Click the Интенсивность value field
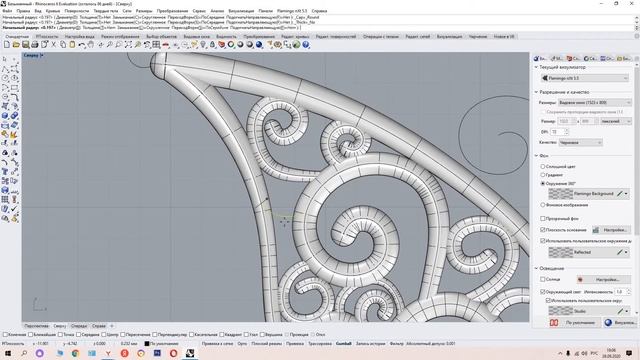The height and width of the screenshot is (360, 640). pos(620,292)
